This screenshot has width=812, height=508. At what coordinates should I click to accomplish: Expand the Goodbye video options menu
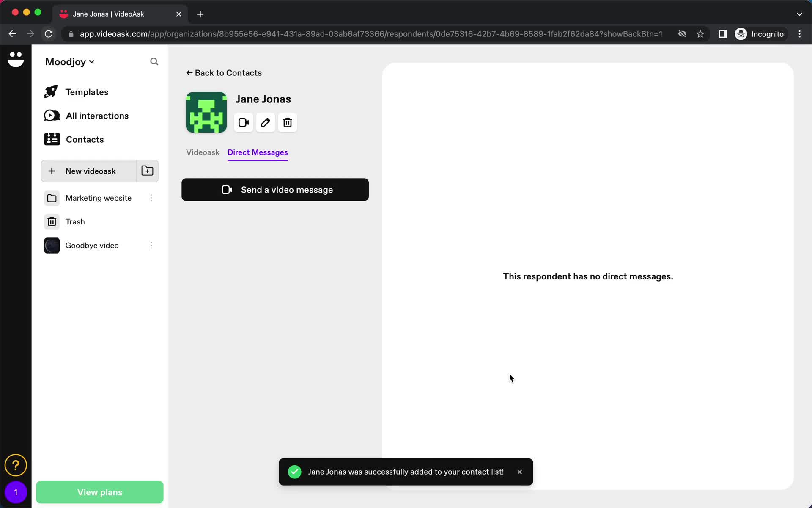pyautogui.click(x=151, y=245)
